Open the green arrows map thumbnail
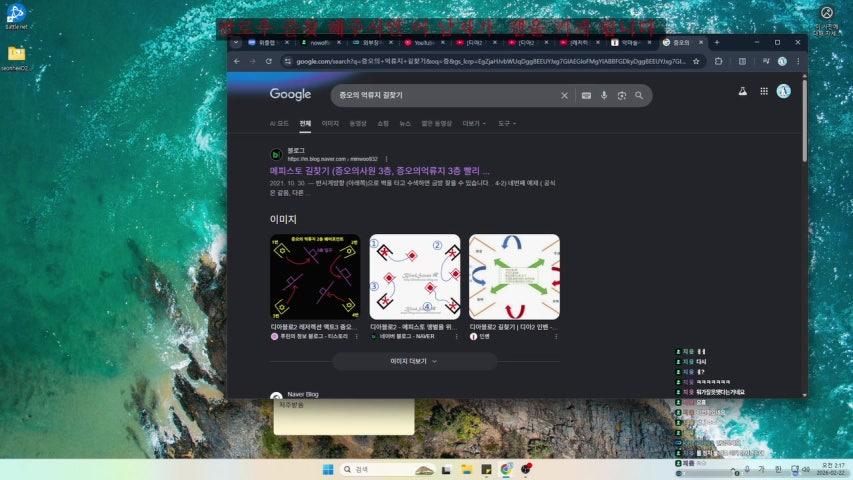The width and height of the screenshot is (853, 480). pyautogui.click(x=514, y=277)
